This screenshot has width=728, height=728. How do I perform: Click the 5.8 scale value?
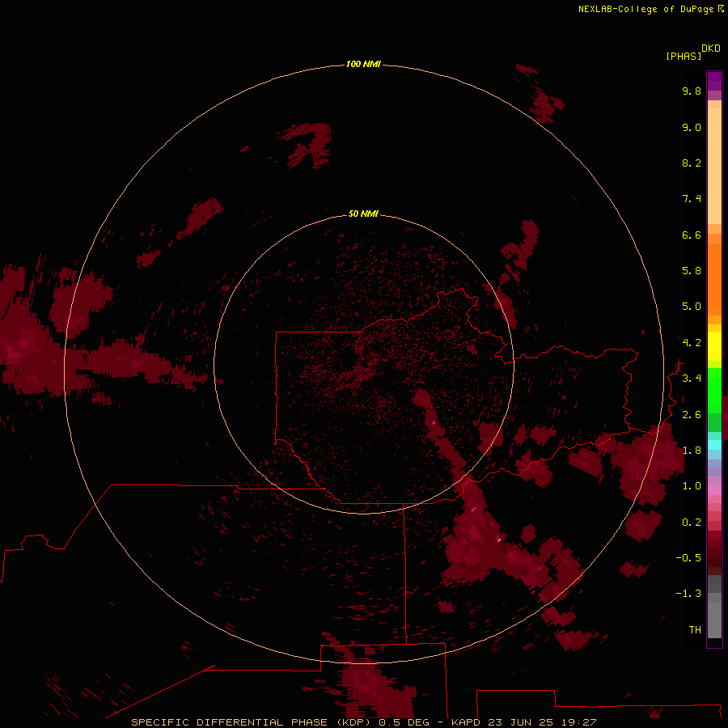tap(692, 271)
